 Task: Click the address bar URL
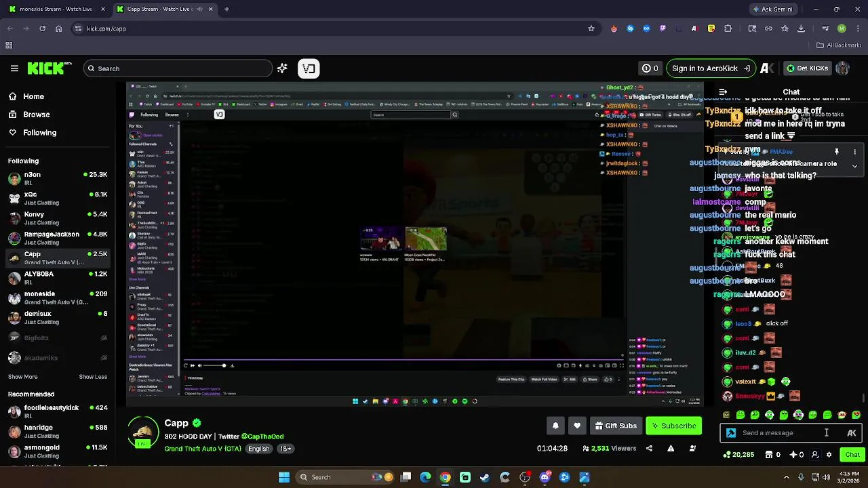[x=106, y=28]
